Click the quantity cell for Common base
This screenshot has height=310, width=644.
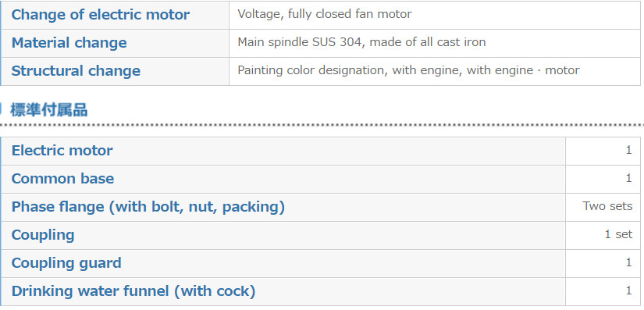[x=603, y=179]
